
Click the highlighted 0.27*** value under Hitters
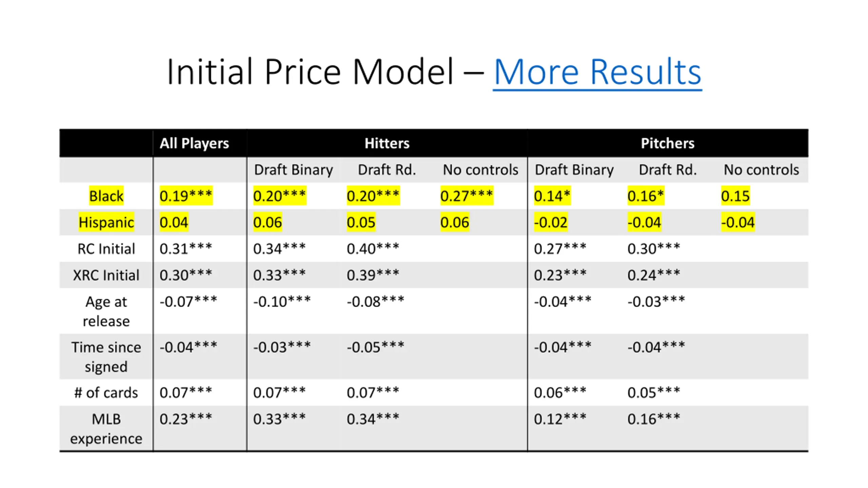click(467, 196)
